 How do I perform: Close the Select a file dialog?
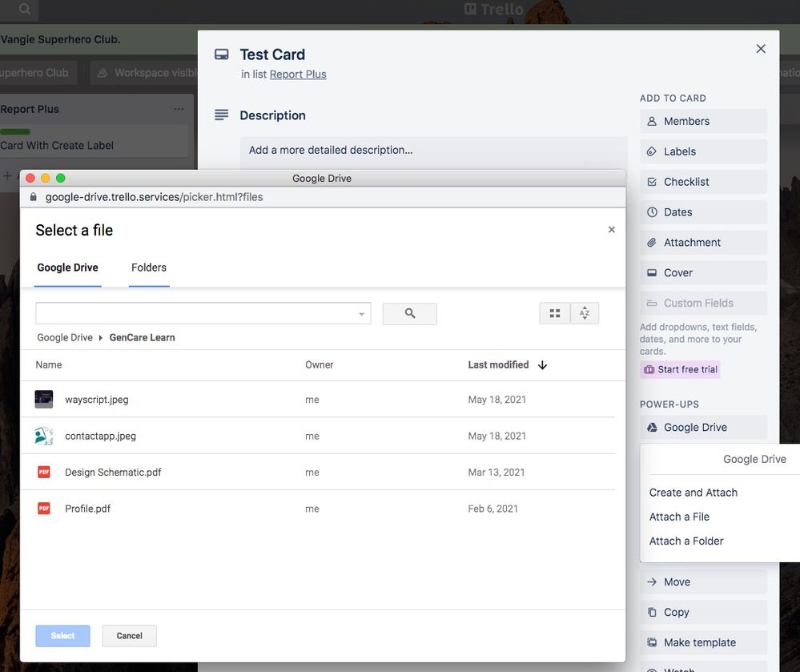pyautogui.click(x=611, y=230)
